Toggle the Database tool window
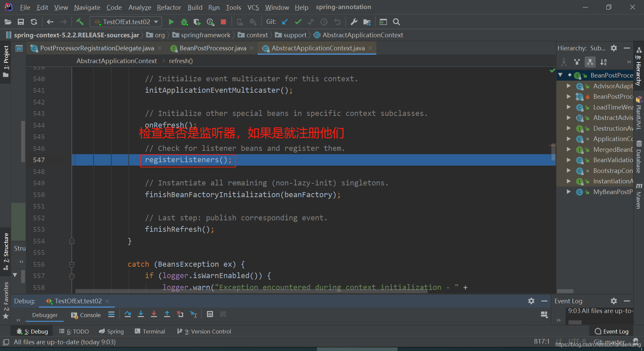The width and height of the screenshot is (644, 351). point(639,157)
